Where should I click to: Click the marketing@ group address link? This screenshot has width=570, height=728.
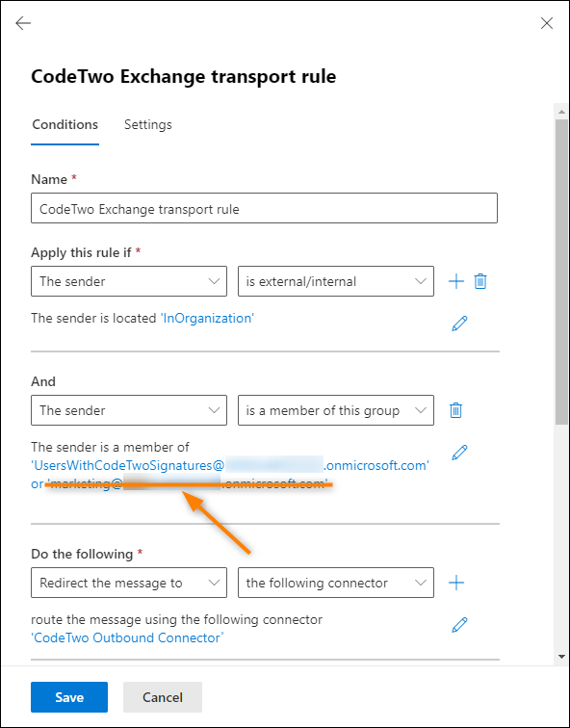(188, 483)
